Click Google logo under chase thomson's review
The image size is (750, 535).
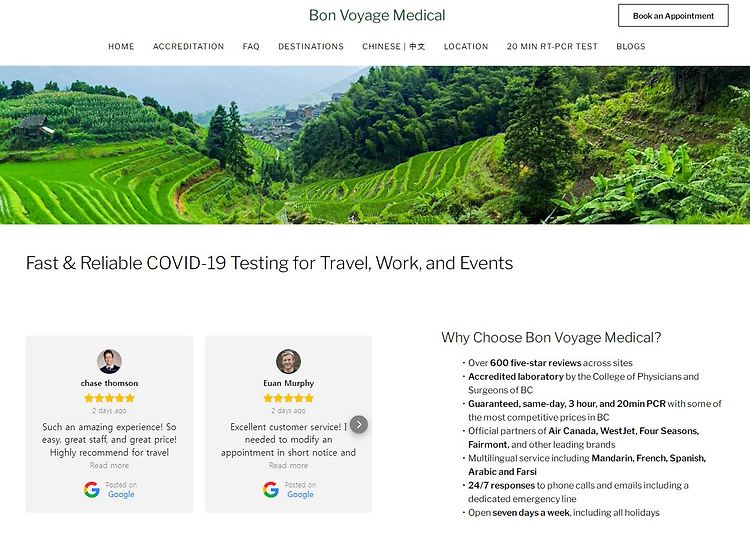click(x=91, y=490)
